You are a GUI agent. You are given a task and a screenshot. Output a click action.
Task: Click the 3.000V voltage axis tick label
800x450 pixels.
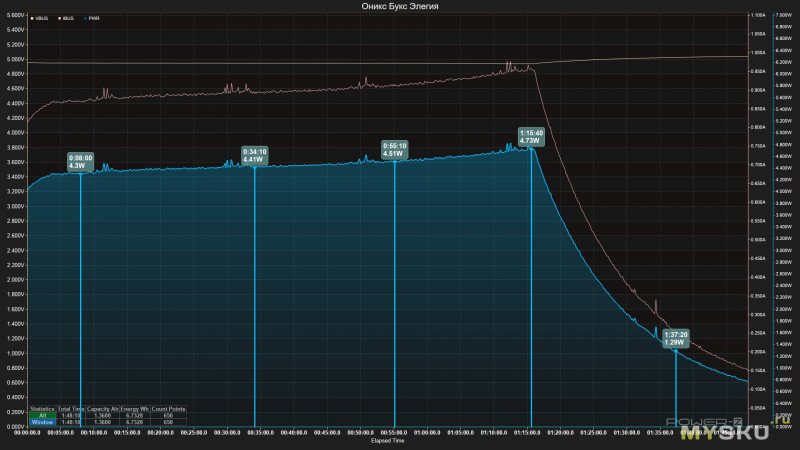(x=15, y=207)
